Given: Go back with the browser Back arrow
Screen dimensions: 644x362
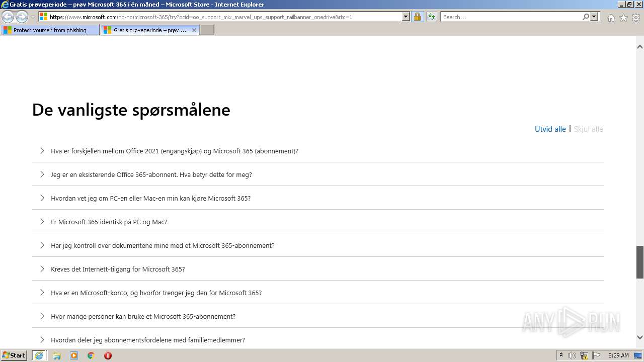Looking at the screenshot, I should pyautogui.click(x=8, y=17).
